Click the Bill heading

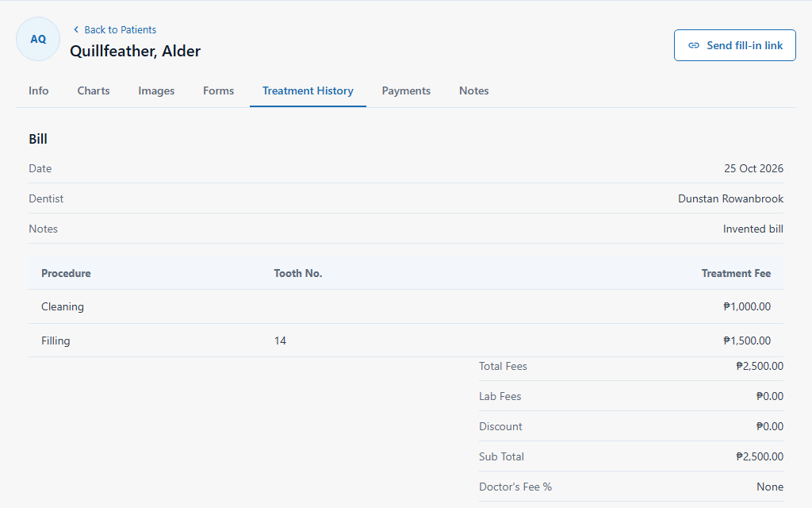click(38, 139)
